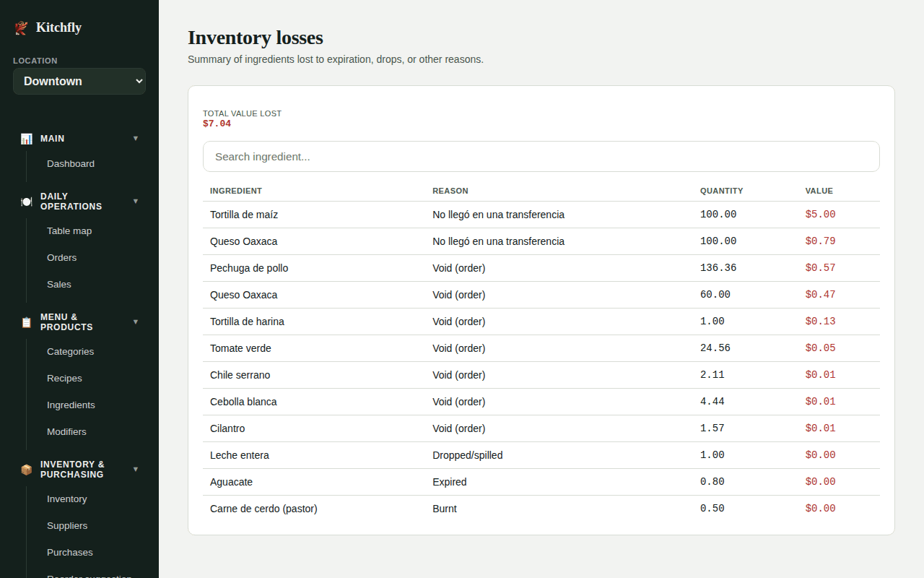Select the Tortilla de harina row name
The height and width of the screenshot is (578, 924).
[247, 322]
